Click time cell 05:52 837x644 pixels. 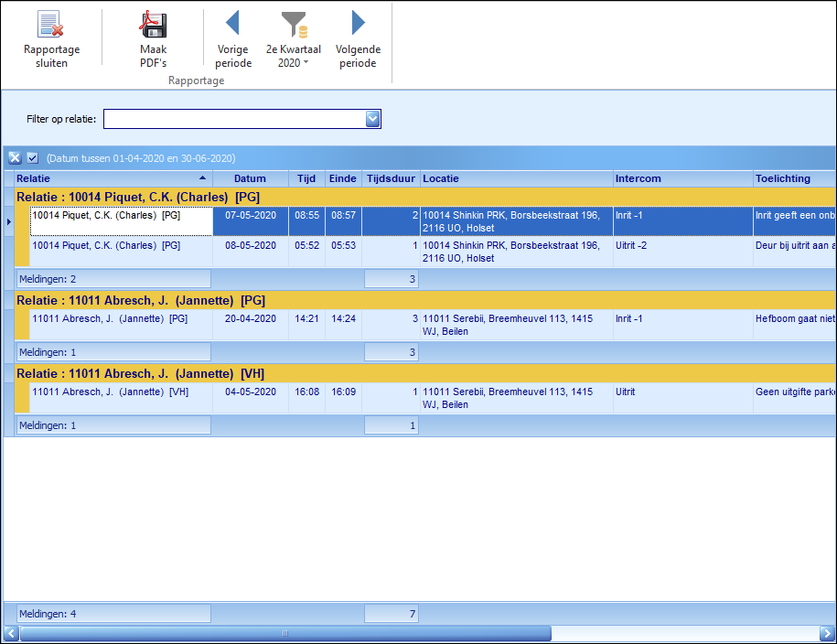(x=306, y=252)
